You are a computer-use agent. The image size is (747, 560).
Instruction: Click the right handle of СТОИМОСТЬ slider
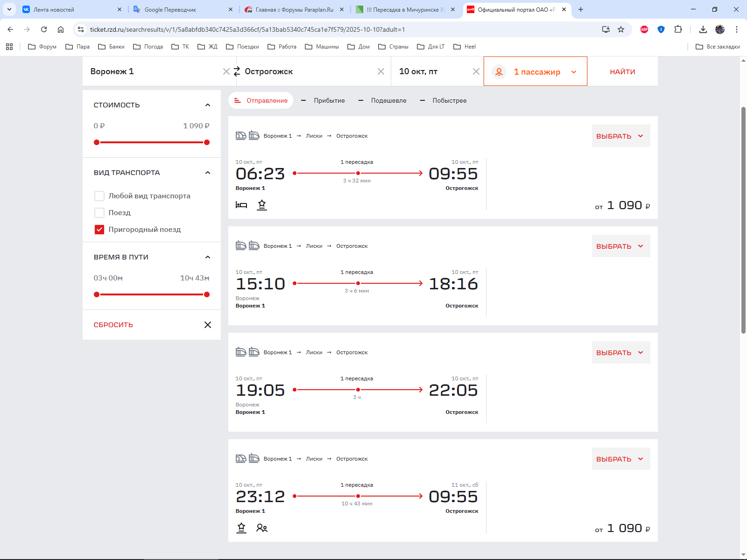pyautogui.click(x=207, y=142)
